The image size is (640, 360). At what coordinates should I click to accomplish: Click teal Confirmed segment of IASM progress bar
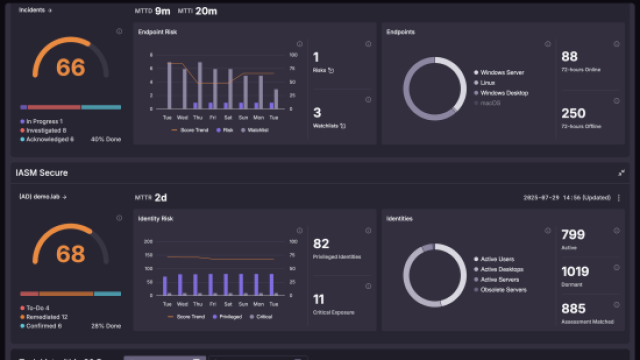click(x=107, y=294)
